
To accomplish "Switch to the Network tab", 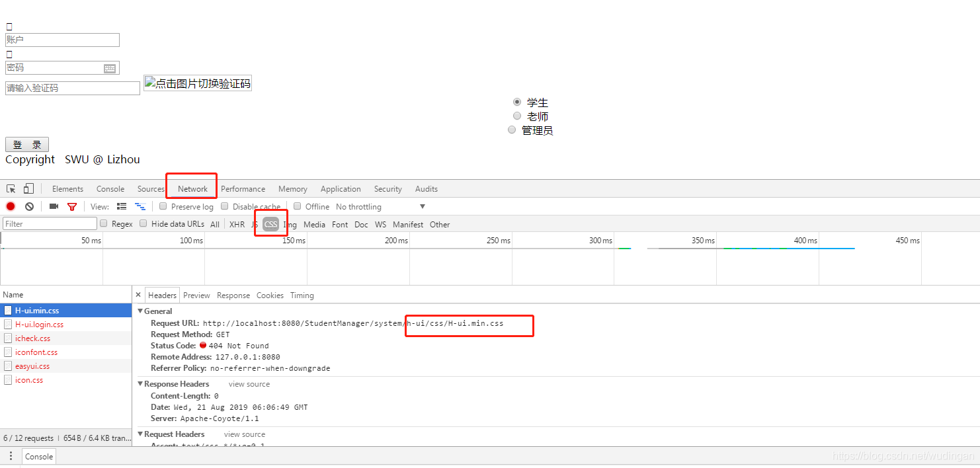I will (192, 189).
